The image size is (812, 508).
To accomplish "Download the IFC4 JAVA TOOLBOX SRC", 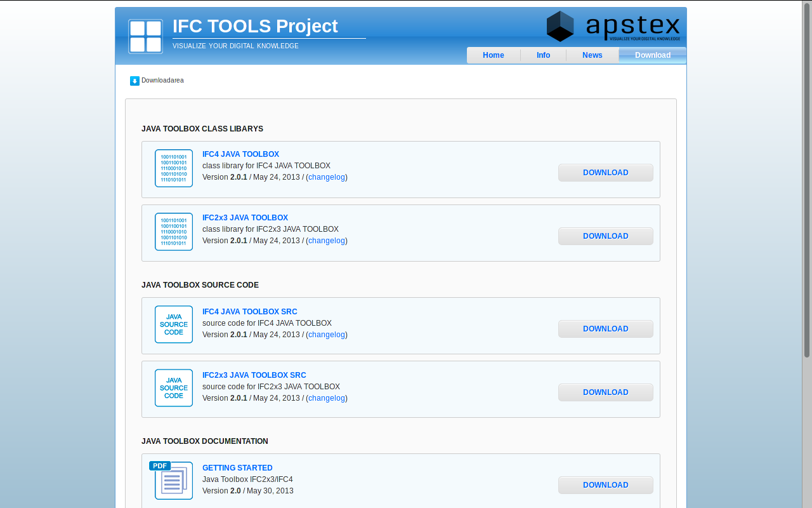I will click(x=606, y=329).
